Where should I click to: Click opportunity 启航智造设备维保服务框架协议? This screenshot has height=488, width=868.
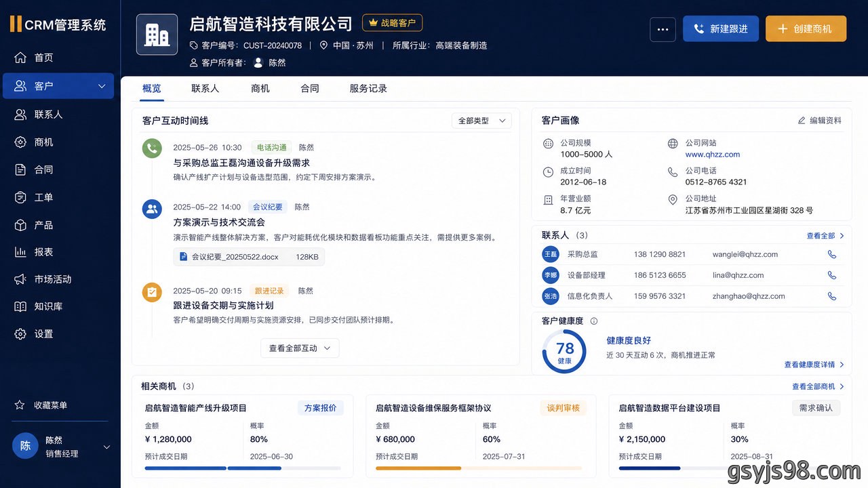[433, 408]
